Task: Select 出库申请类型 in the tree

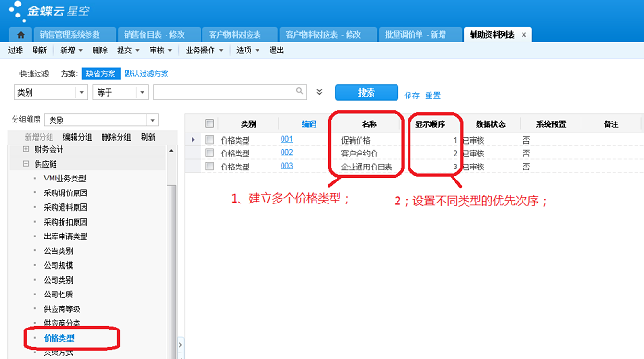Action: (65, 237)
